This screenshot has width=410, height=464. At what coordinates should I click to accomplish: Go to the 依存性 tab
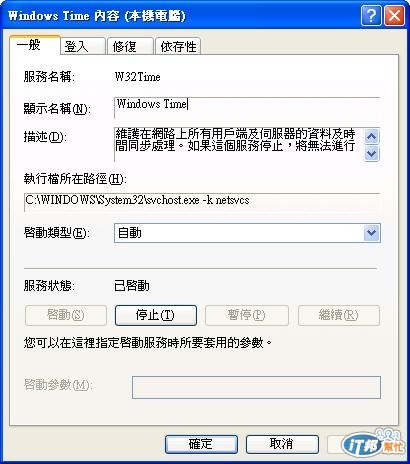[178, 46]
